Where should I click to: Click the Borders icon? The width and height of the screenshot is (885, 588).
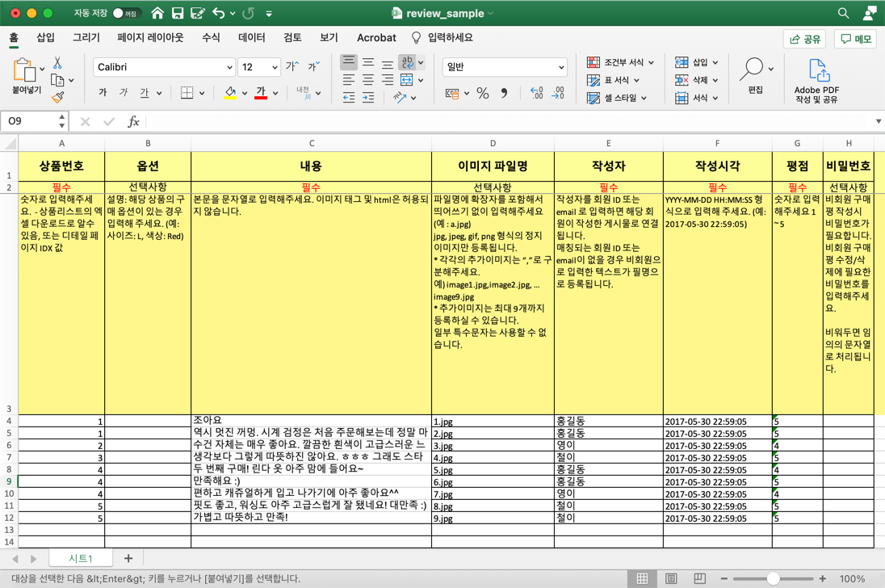coord(187,93)
